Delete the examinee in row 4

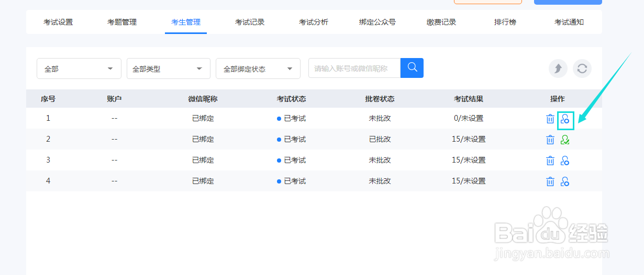tap(550, 181)
